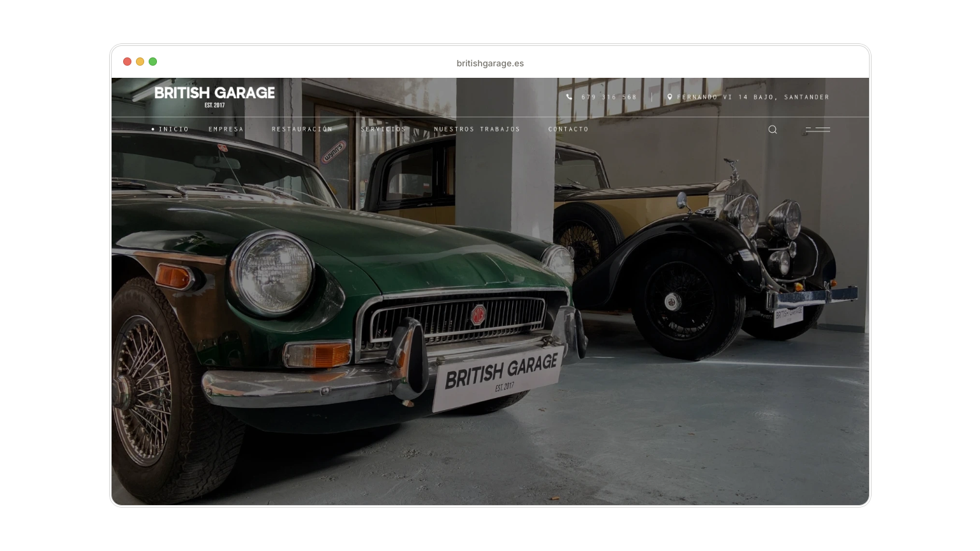
Task: Open the EMPRESA page
Action: click(226, 129)
